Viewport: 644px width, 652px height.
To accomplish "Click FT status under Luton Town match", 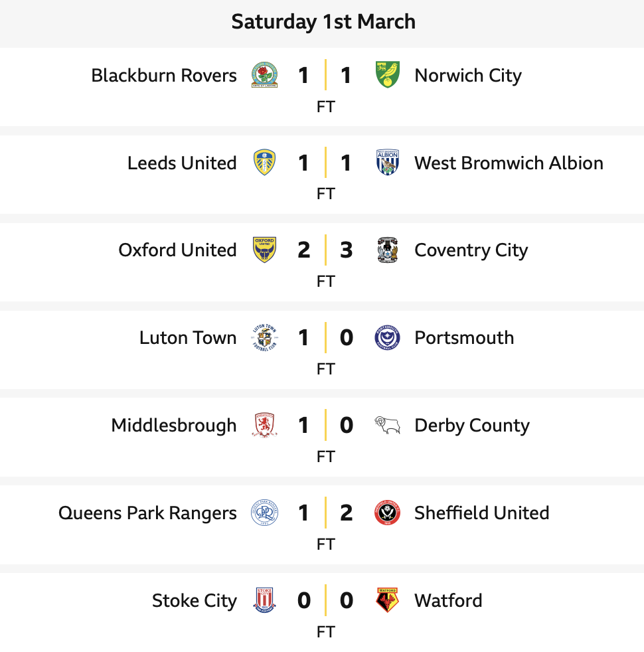I will coord(325,369).
